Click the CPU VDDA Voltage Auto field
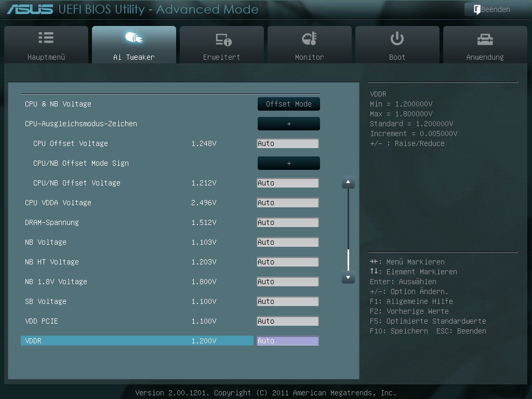The image size is (532, 399). 288,203
